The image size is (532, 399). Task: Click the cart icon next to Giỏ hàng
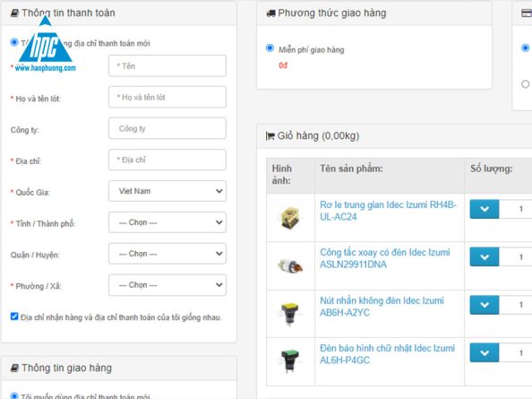270,136
